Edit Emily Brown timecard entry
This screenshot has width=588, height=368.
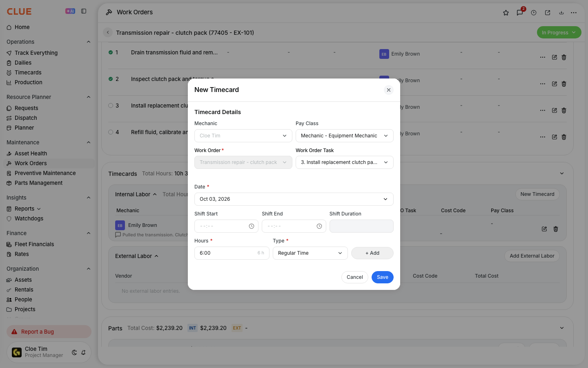click(x=544, y=229)
